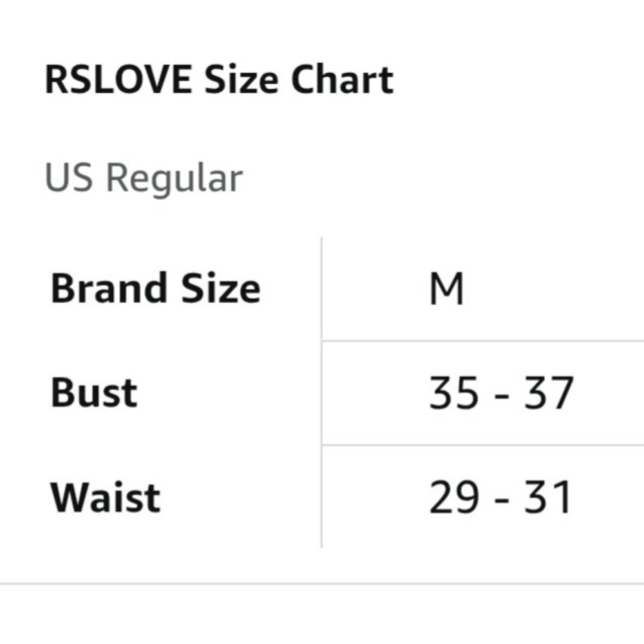Screen dimensions: 644x644
Task: Click the number 35 in the Bust row
Action: (454, 393)
